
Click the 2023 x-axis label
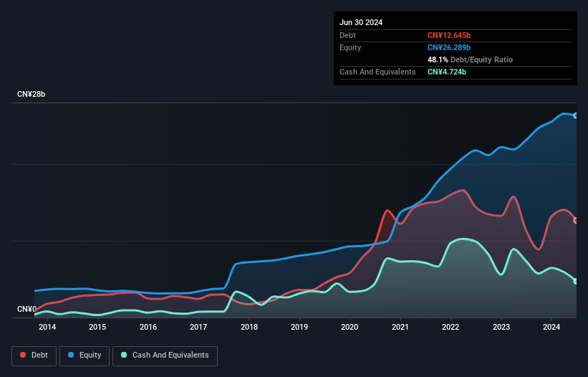click(x=501, y=327)
